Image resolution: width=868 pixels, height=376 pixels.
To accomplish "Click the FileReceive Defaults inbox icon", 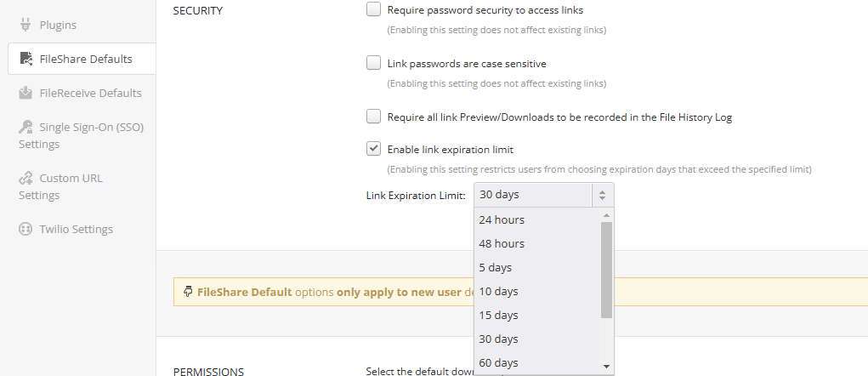I will click(26, 93).
